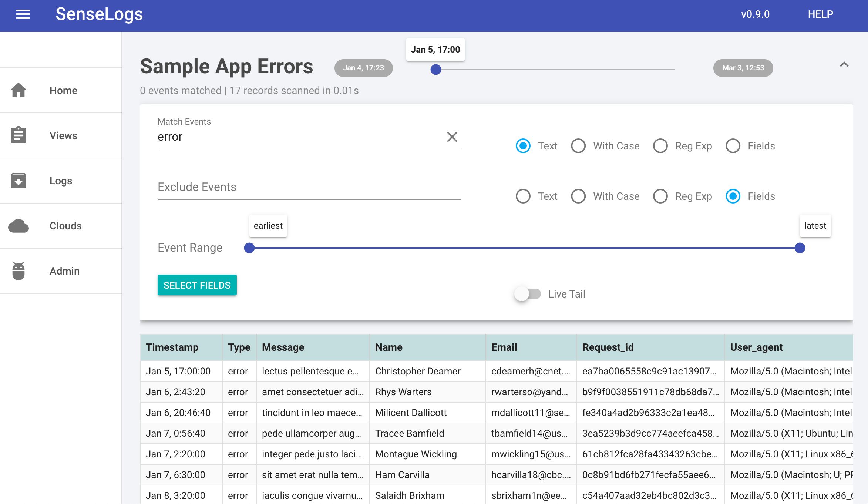Sort by the Timestamp column header
868x504 pixels.
(x=172, y=347)
